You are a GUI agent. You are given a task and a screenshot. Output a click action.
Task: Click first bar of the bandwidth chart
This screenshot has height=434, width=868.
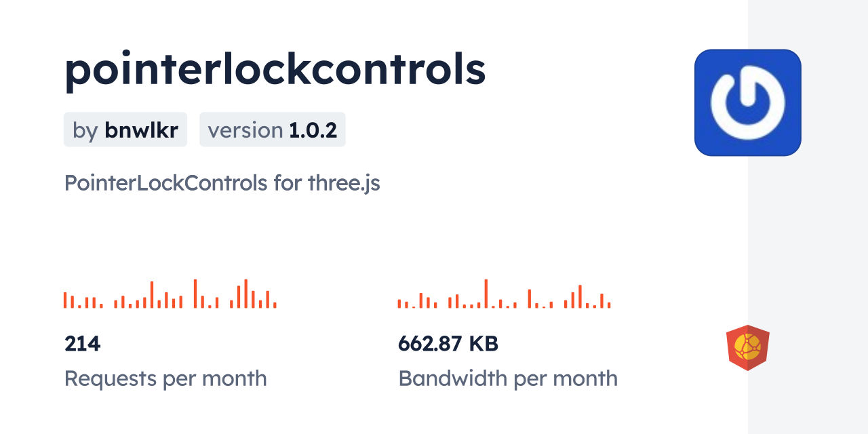pyautogui.click(x=399, y=304)
